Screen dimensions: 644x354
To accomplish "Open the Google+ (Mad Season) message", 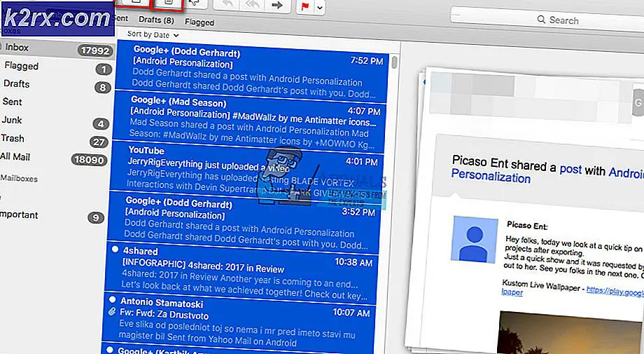I will (249, 122).
